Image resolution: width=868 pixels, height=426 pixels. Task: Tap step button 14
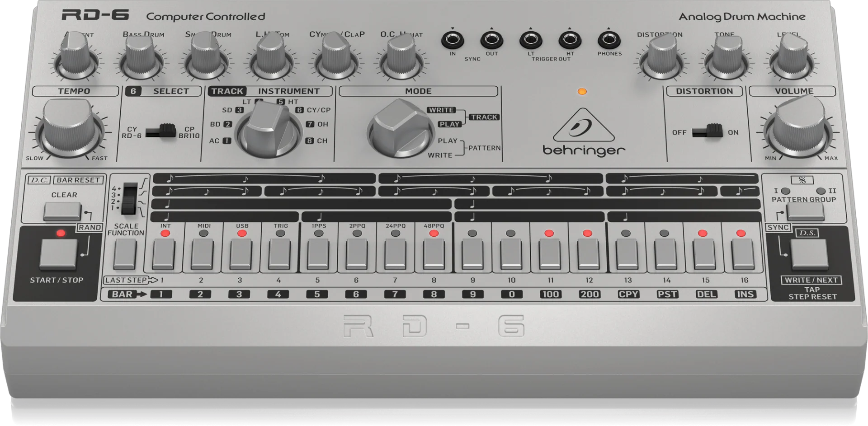click(x=665, y=254)
